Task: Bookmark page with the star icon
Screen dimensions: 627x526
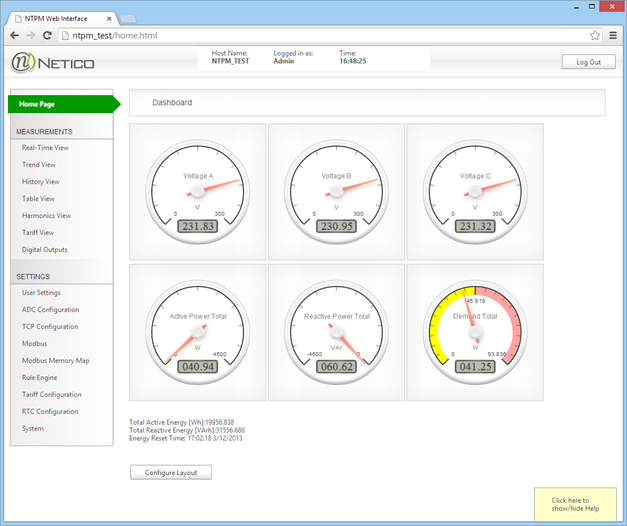Action: (x=595, y=36)
